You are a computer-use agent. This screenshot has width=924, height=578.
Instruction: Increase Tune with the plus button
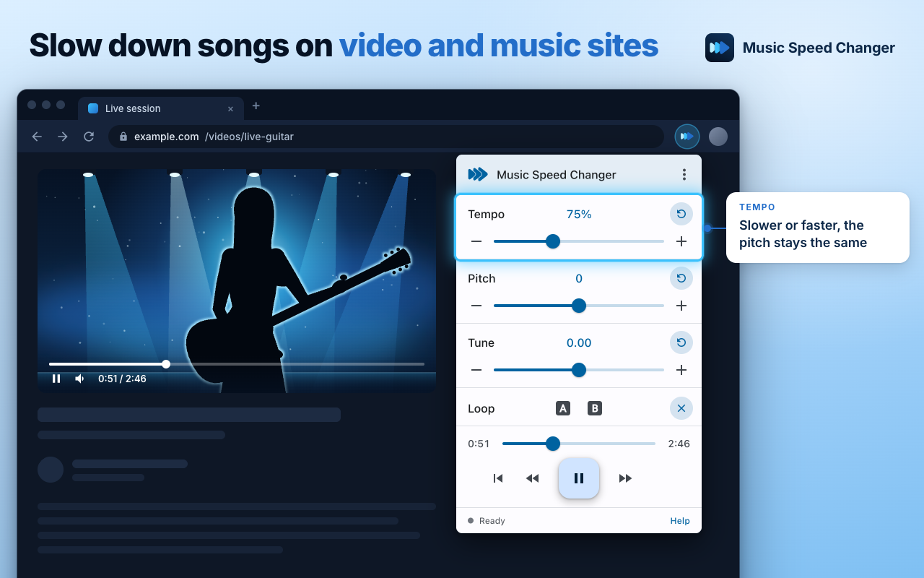[x=681, y=370]
